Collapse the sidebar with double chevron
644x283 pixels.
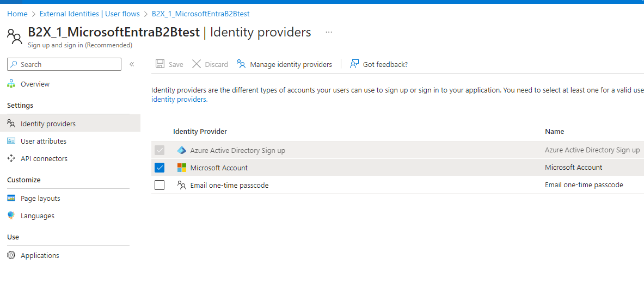point(132,64)
